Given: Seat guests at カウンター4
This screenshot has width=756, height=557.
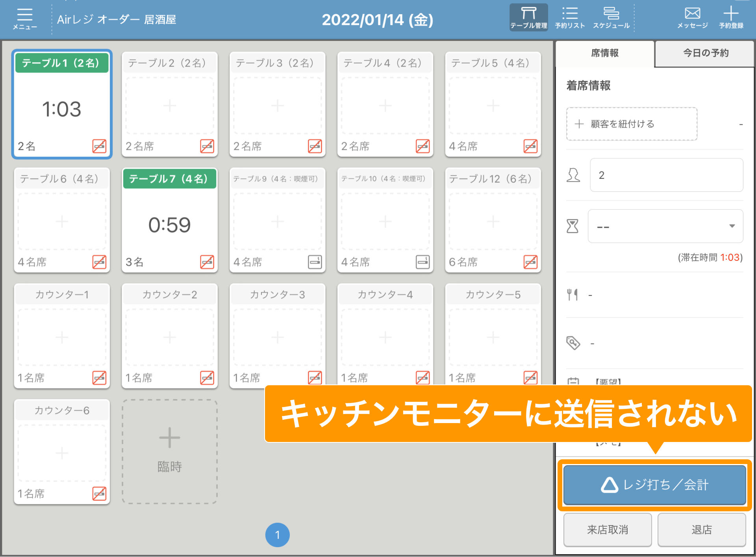Looking at the screenshot, I should pos(385,337).
